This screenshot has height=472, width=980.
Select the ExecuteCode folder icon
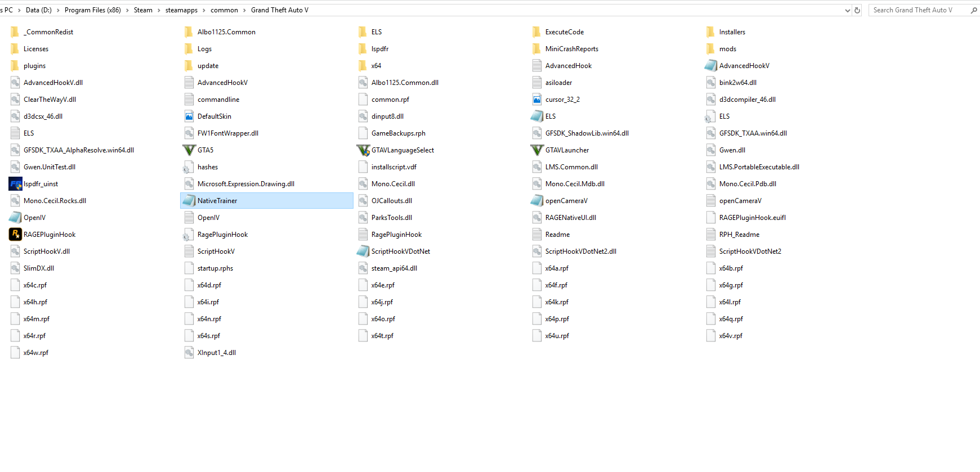click(537, 32)
